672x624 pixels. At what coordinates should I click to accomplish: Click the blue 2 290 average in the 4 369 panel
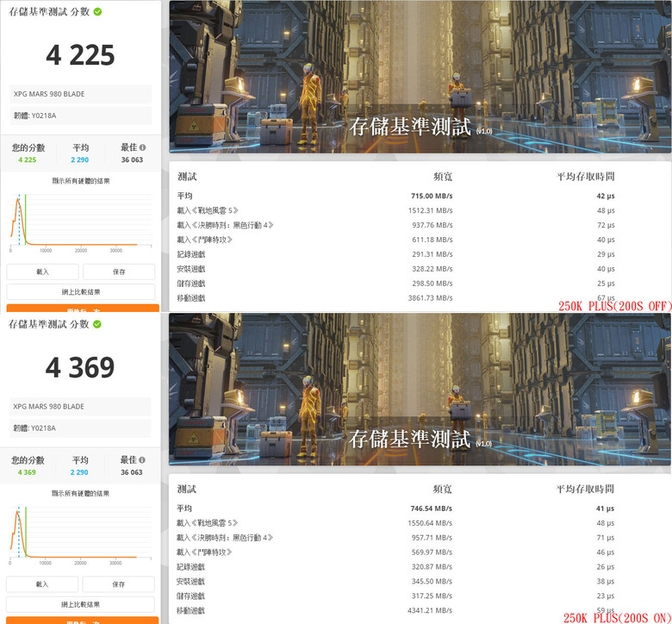click(79, 472)
